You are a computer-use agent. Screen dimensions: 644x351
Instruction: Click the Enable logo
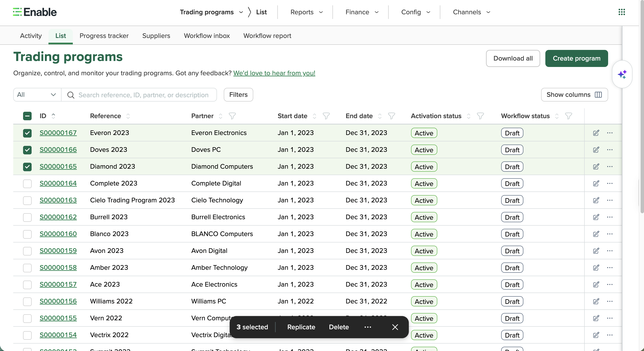pyautogui.click(x=35, y=12)
